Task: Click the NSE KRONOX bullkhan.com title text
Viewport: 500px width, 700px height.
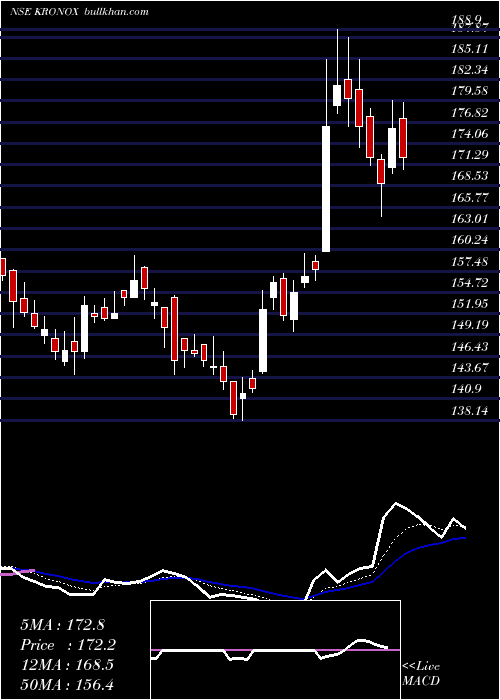Action: (79, 12)
